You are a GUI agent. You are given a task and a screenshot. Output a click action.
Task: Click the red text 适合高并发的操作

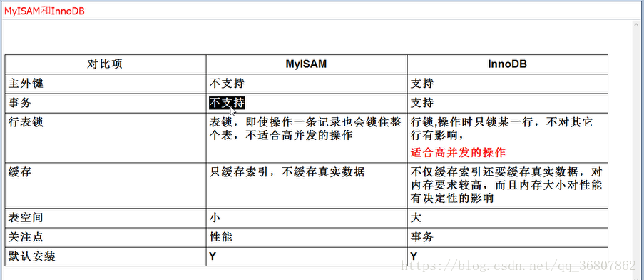[x=458, y=153]
